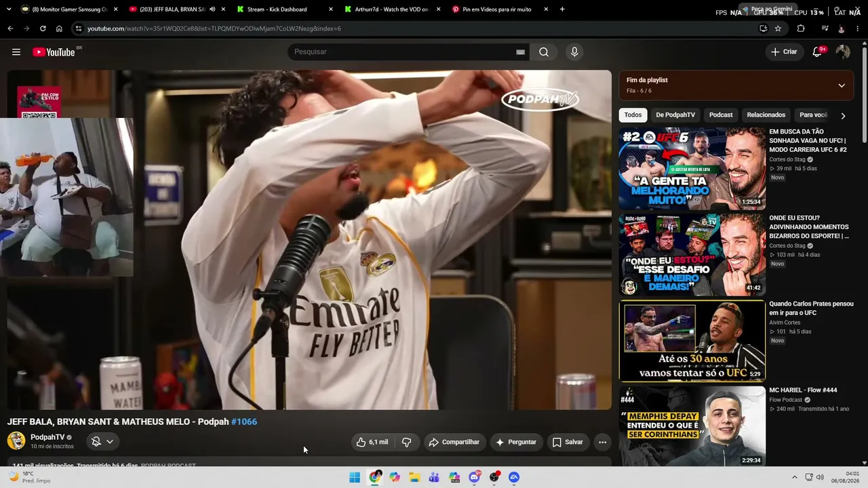Viewport: 868px width, 488px height.
Task: Open the UFC 6 career mode thumbnail
Action: pos(692,169)
